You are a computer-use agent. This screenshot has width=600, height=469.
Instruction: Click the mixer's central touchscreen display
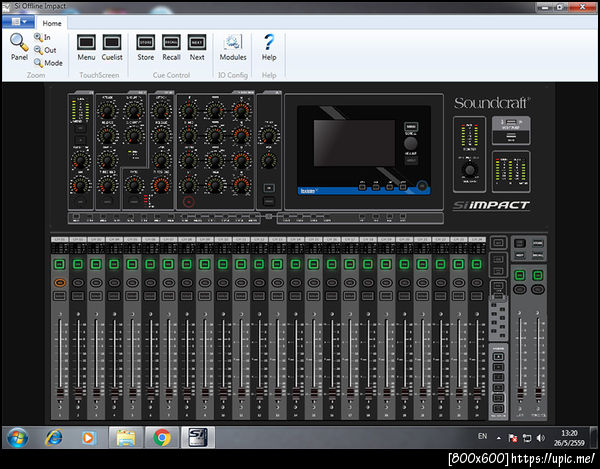click(354, 143)
